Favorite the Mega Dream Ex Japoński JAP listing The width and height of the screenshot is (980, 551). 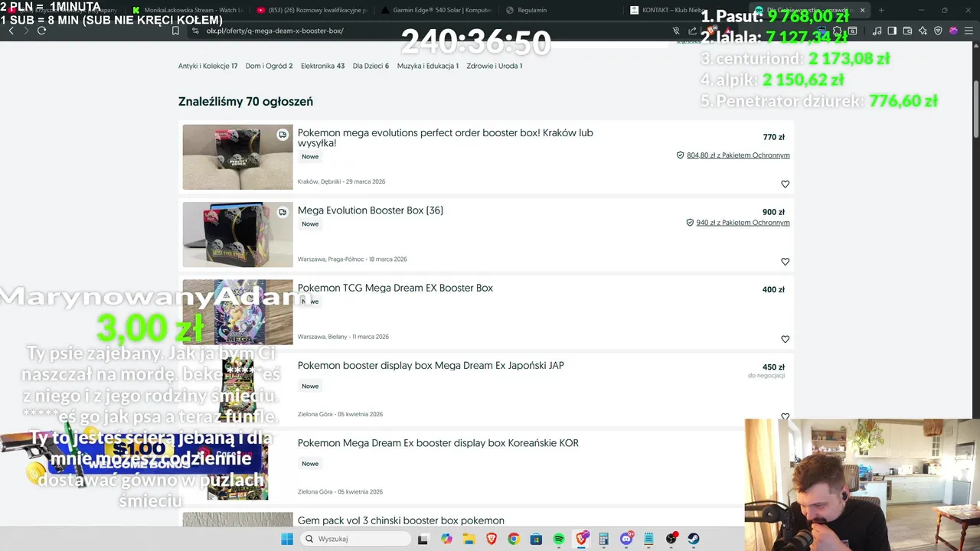click(785, 416)
